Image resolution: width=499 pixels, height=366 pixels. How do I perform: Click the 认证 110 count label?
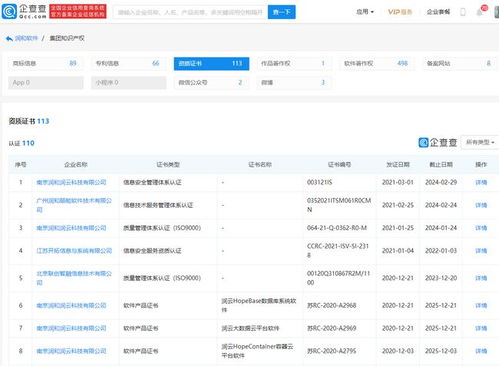pyautogui.click(x=22, y=143)
